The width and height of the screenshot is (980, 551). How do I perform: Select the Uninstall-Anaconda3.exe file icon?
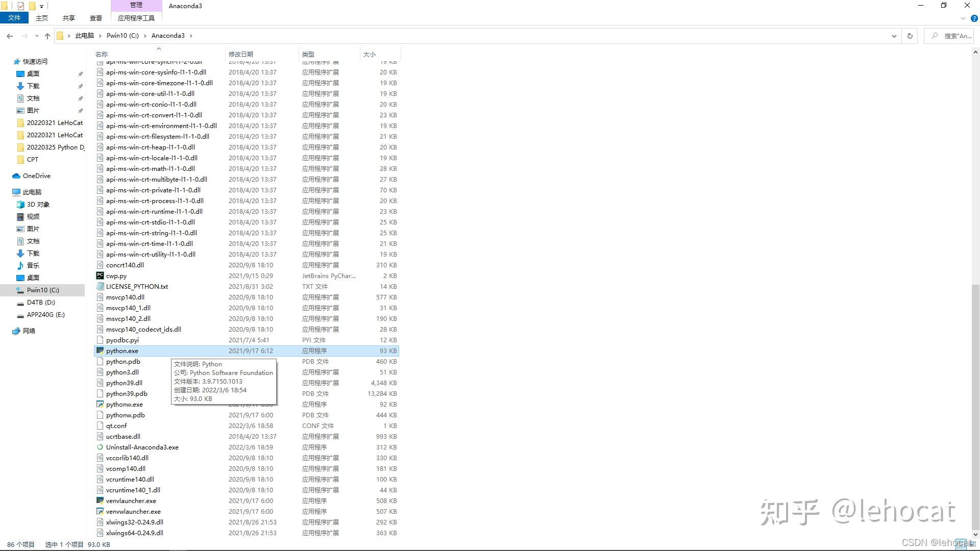pyautogui.click(x=100, y=447)
